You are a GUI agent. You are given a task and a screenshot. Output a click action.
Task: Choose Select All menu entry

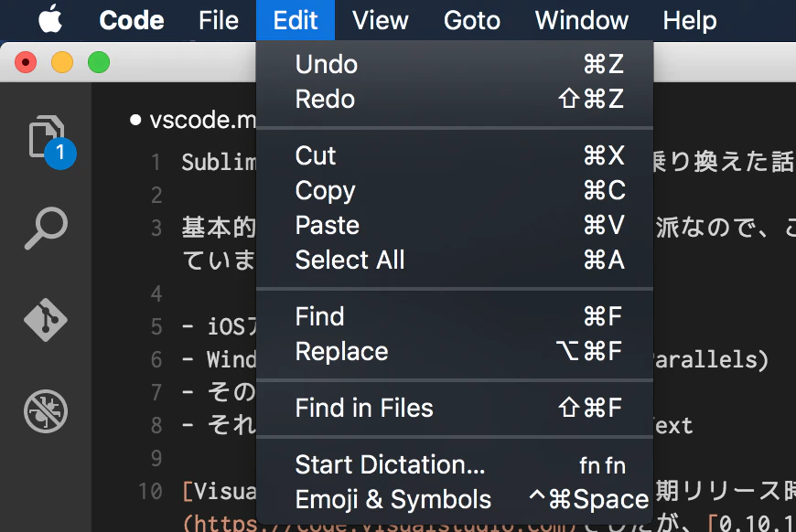tap(455, 261)
